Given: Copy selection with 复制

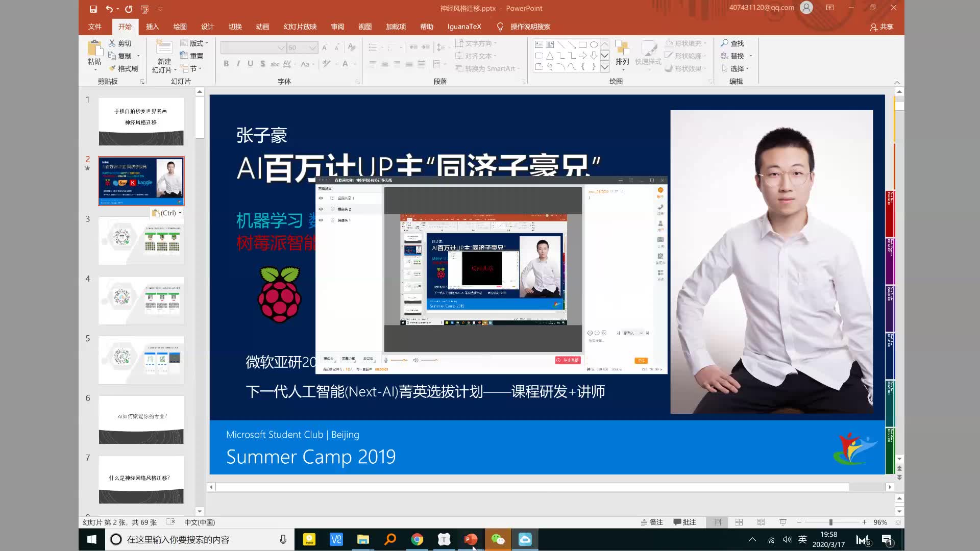Looking at the screenshot, I should click(x=120, y=56).
